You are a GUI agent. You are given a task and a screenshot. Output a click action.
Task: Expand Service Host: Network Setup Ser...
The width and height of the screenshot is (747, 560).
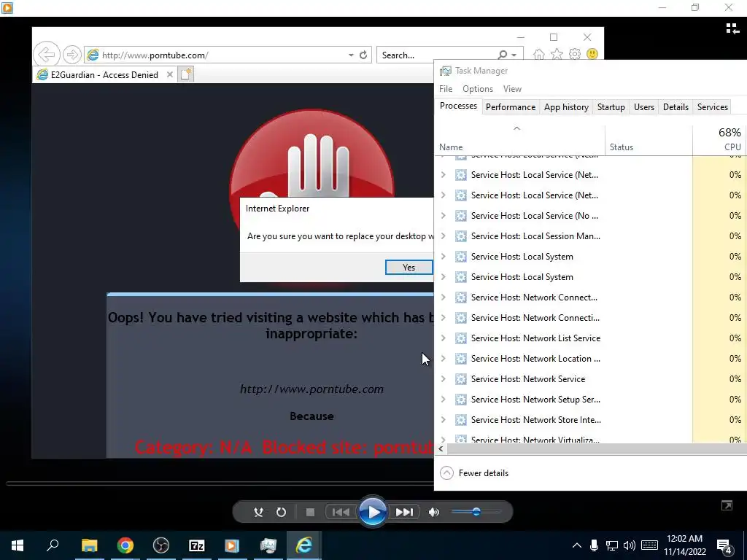click(443, 400)
